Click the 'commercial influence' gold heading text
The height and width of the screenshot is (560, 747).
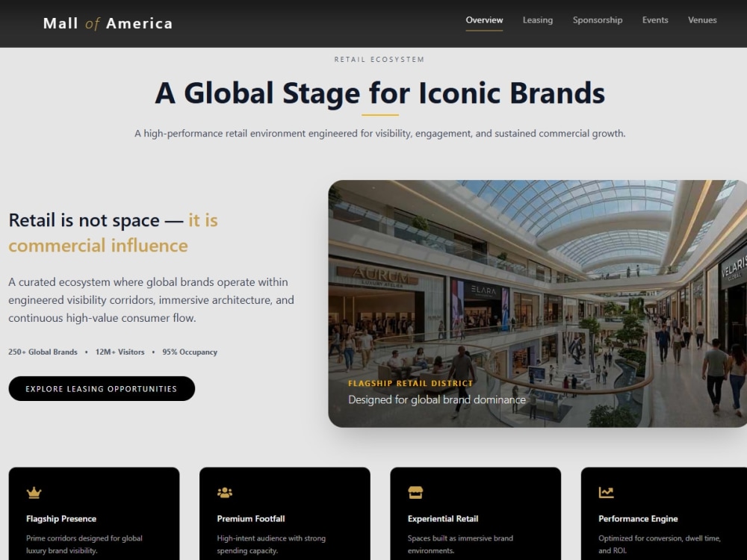tap(98, 245)
